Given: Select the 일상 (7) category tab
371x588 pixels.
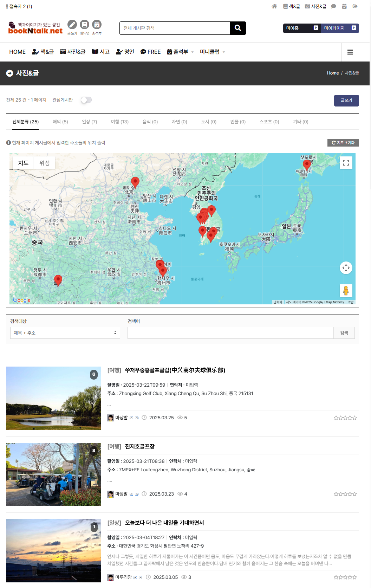Looking at the screenshot, I should (x=89, y=122).
